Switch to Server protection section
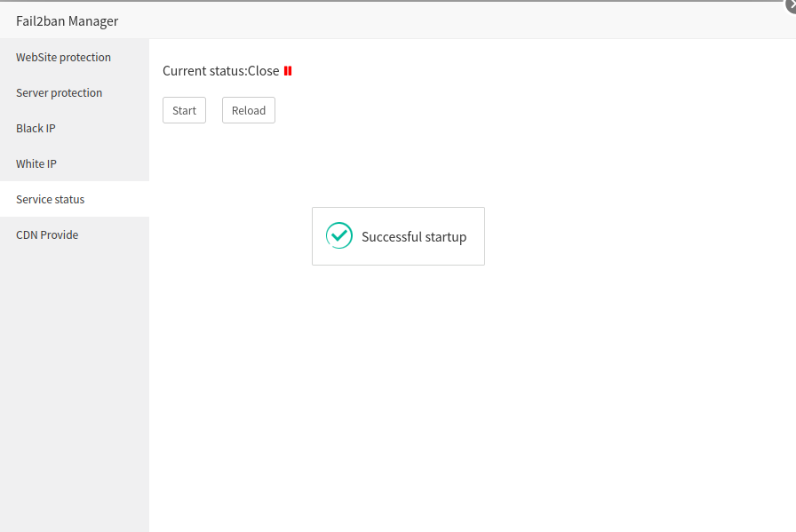The height and width of the screenshot is (532, 796). (x=75, y=92)
